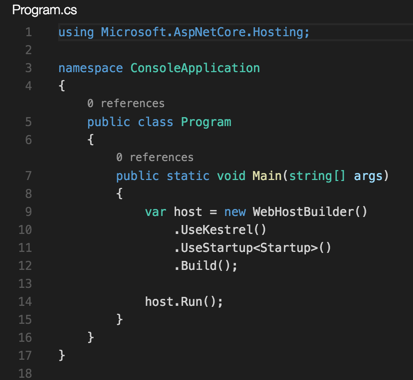Screen dimensions: 413x380
Task: Click the 'var' keyword on line 9
Action: (155, 212)
